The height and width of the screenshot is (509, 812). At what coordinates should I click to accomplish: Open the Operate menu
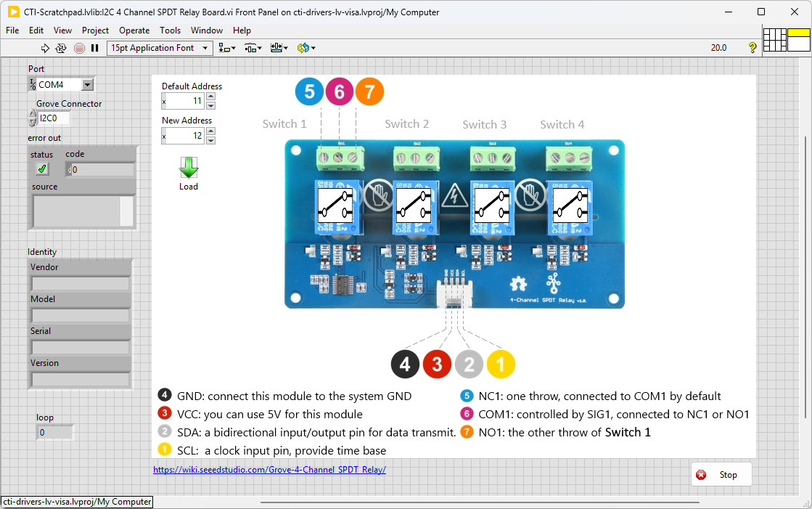pyautogui.click(x=134, y=30)
